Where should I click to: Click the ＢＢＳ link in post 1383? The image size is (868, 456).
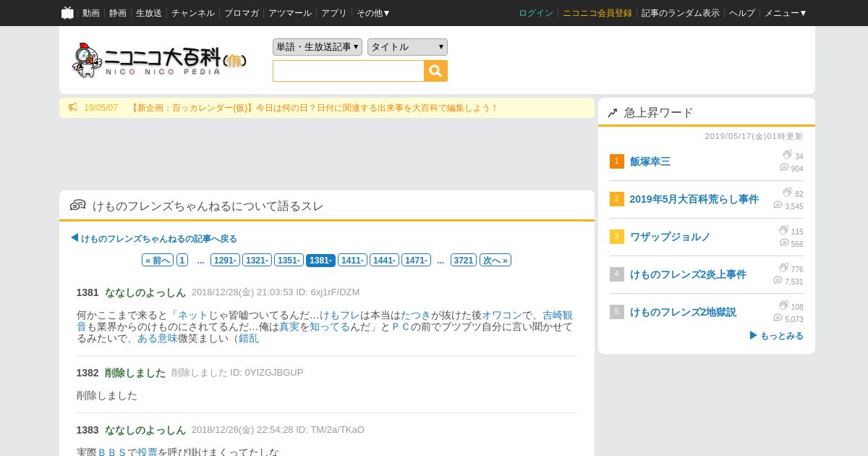pos(112,452)
